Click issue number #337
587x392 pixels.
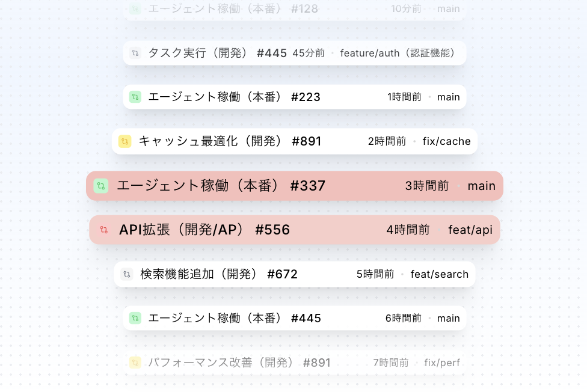pos(307,186)
